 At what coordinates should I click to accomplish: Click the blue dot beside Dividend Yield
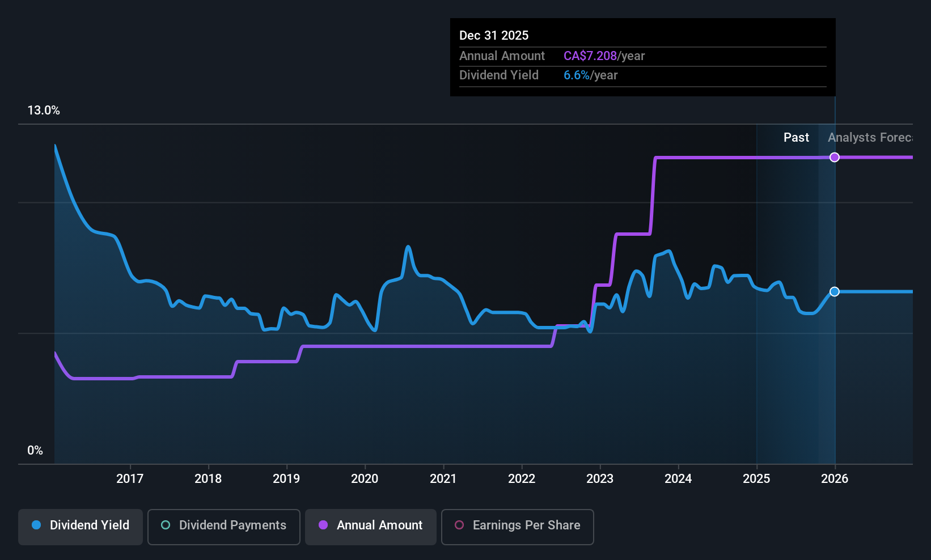(x=37, y=525)
